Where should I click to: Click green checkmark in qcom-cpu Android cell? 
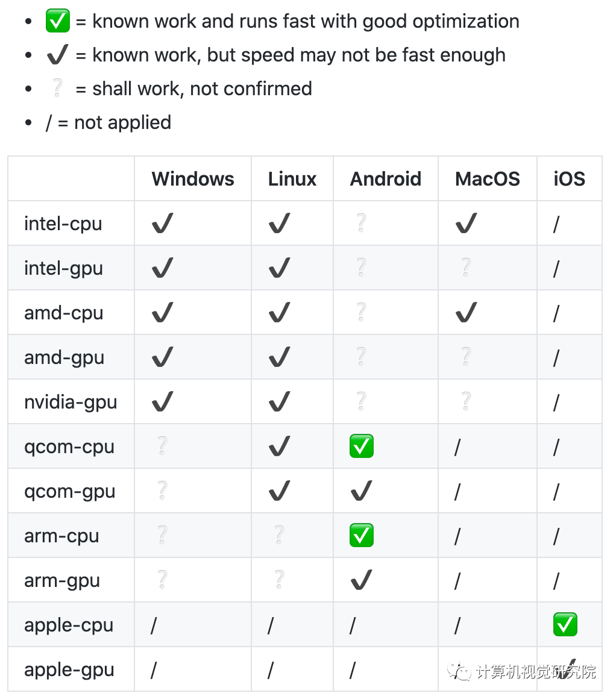pos(362,447)
